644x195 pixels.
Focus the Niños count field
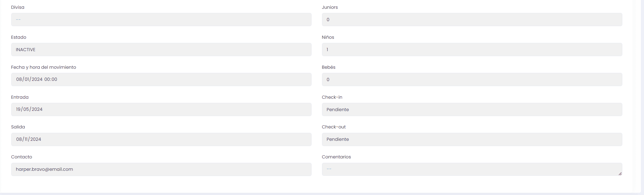coord(472,50)
